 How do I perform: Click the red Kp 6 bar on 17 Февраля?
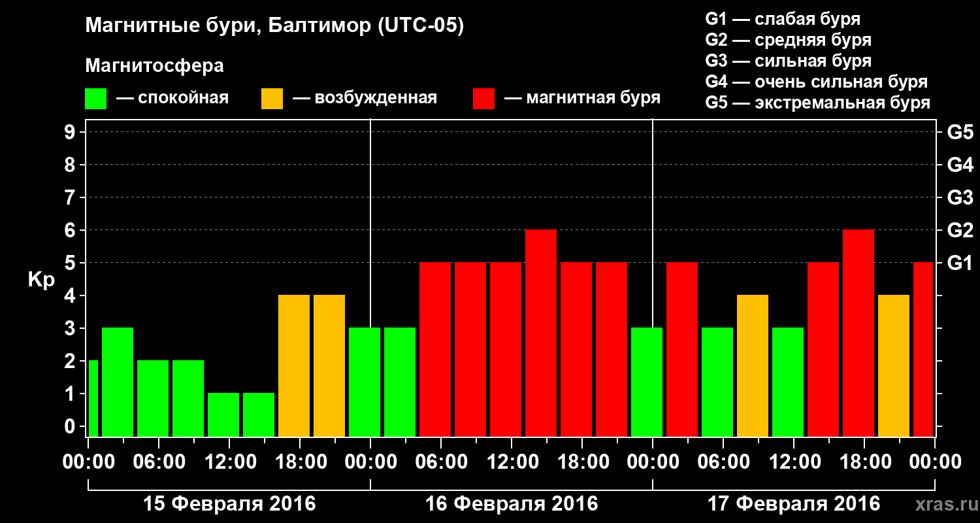(x=858, y=333)
